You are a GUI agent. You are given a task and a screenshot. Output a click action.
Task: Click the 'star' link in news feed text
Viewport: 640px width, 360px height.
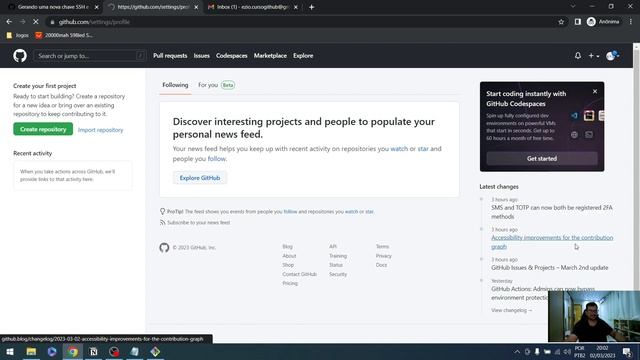423,149
